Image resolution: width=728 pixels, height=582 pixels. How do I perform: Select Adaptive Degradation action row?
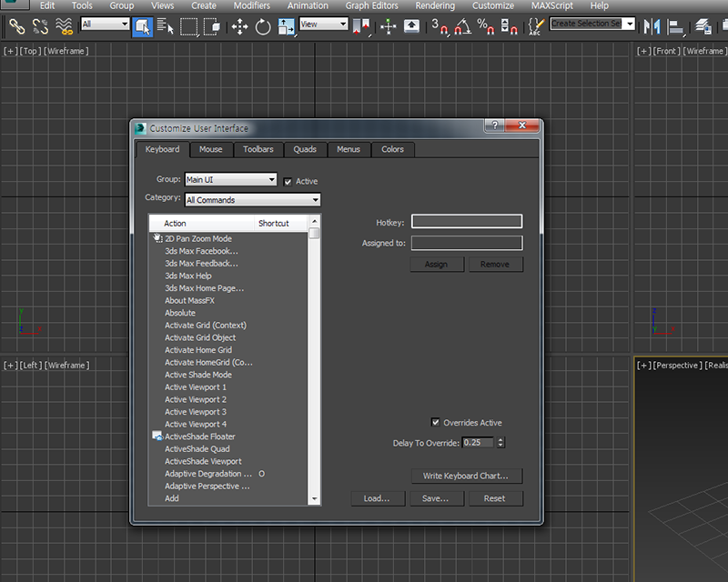228,474
